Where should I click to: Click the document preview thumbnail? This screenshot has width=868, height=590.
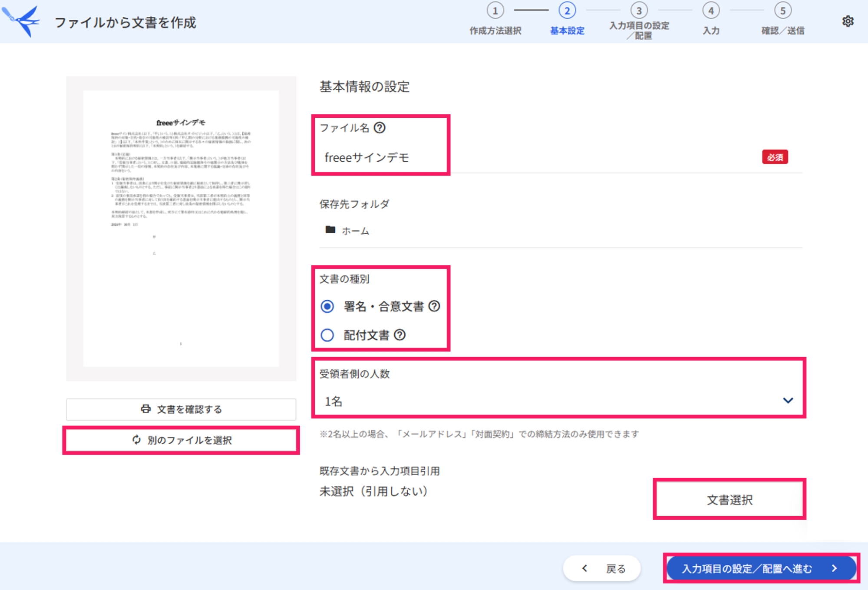[x=181, y=229]
